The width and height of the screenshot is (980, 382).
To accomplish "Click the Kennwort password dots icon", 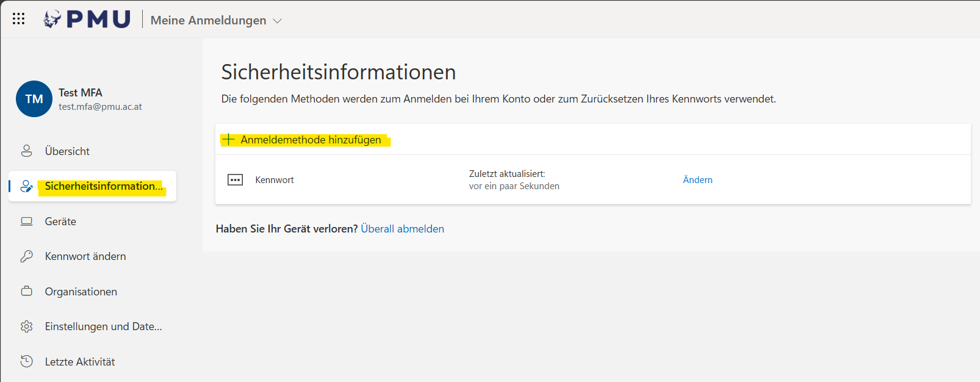I will point(235,180).
